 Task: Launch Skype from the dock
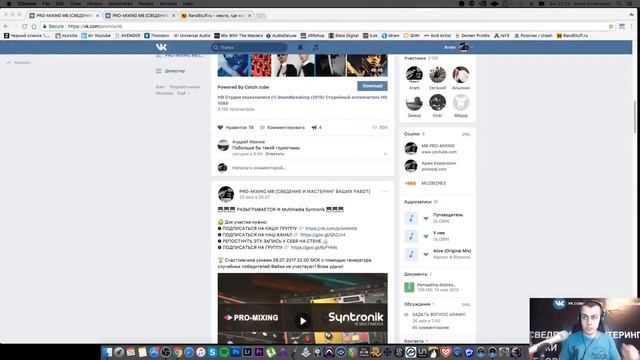(x=212, y=352)
